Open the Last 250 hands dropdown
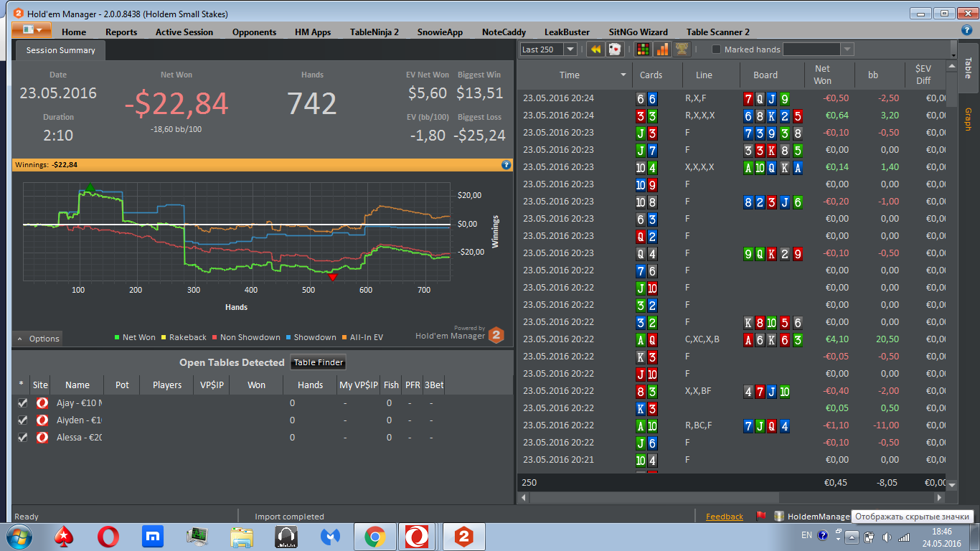Screen dimensions: 980x551 coord(570,50)
